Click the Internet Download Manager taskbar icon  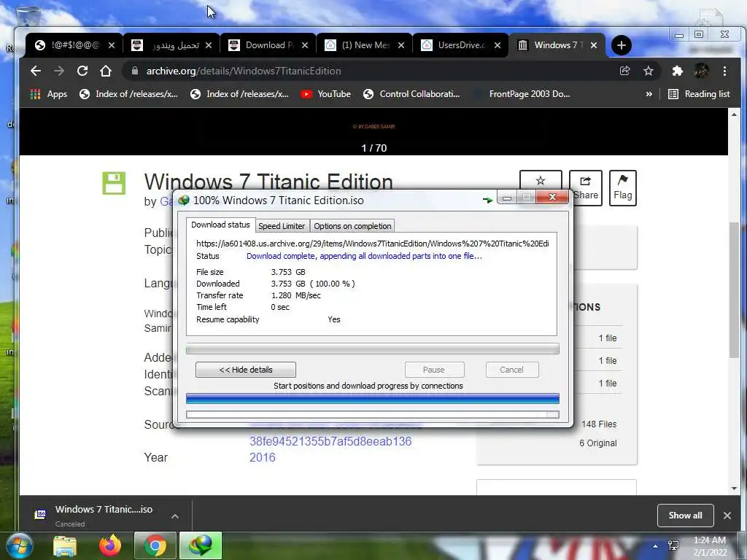(201, 545)
